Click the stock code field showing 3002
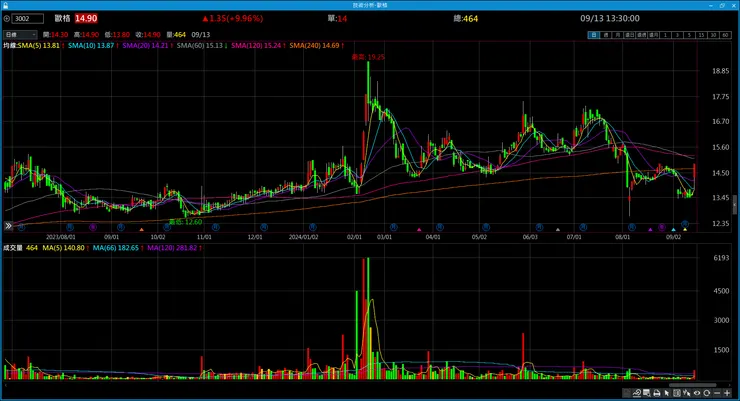This screenshot has width=740, height=401. pos(28,19)
